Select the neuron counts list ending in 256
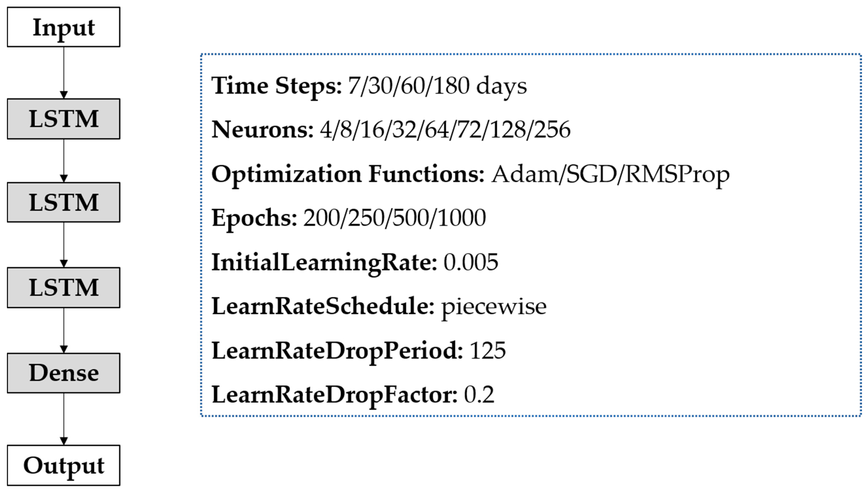The image size is (868, 493). pyautogui.click(x=445, y=130)
